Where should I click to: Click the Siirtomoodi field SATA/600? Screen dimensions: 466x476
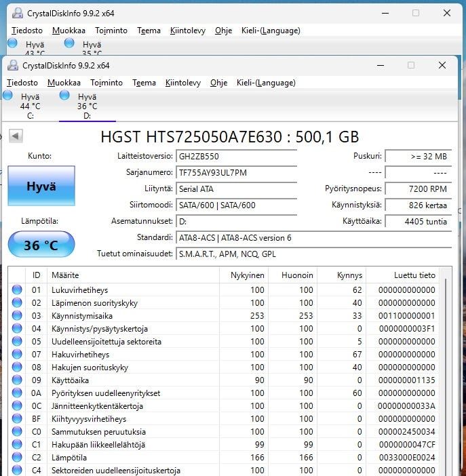pos(236,205)
